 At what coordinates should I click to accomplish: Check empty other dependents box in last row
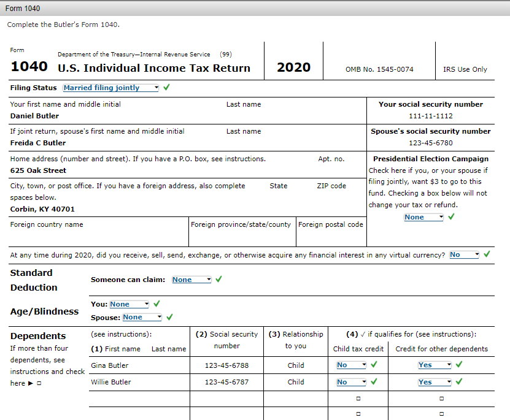click(441, 415)
